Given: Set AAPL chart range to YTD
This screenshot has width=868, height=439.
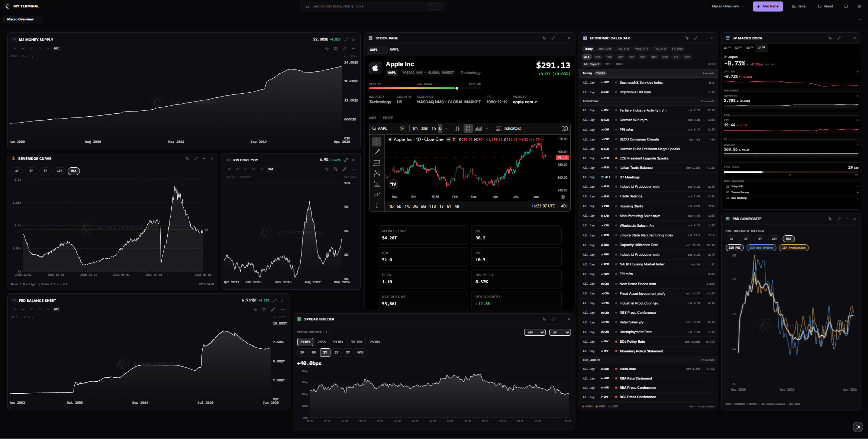Looking at the screenshot, I should click(x=432, y=206).
